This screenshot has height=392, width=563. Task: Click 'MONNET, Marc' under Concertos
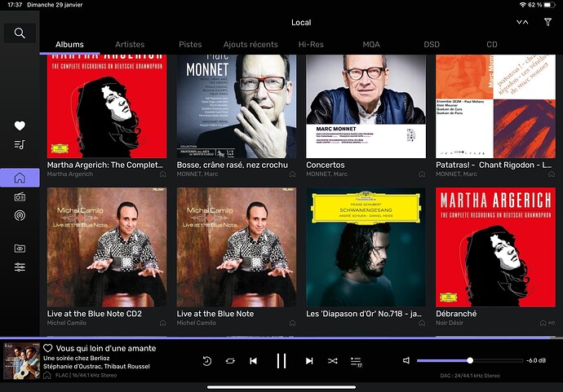(x=326, y=174)
